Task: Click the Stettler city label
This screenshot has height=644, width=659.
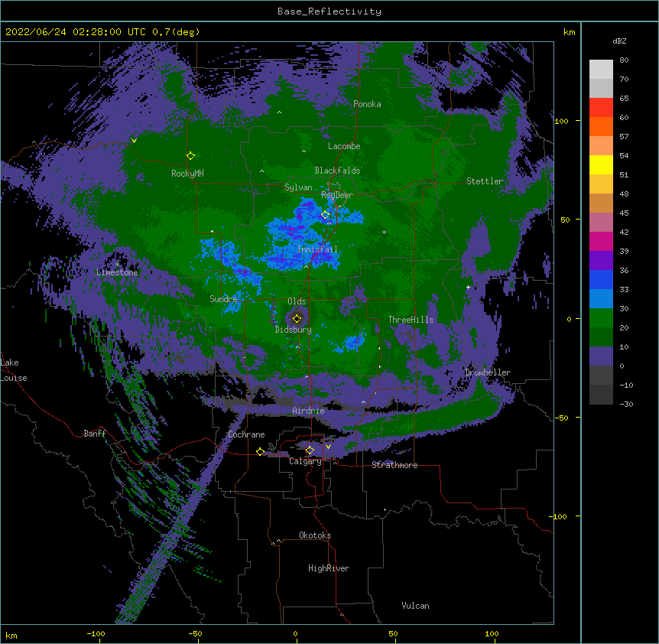Action: point(485,181)
